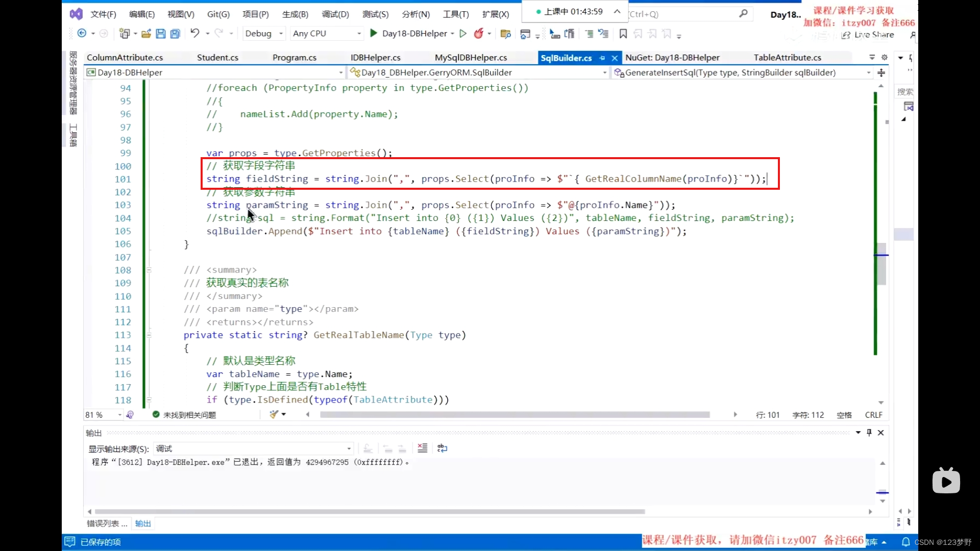Click the Undo arrow icon
Viewport: 980px width, 551px height.
(194, 33)
